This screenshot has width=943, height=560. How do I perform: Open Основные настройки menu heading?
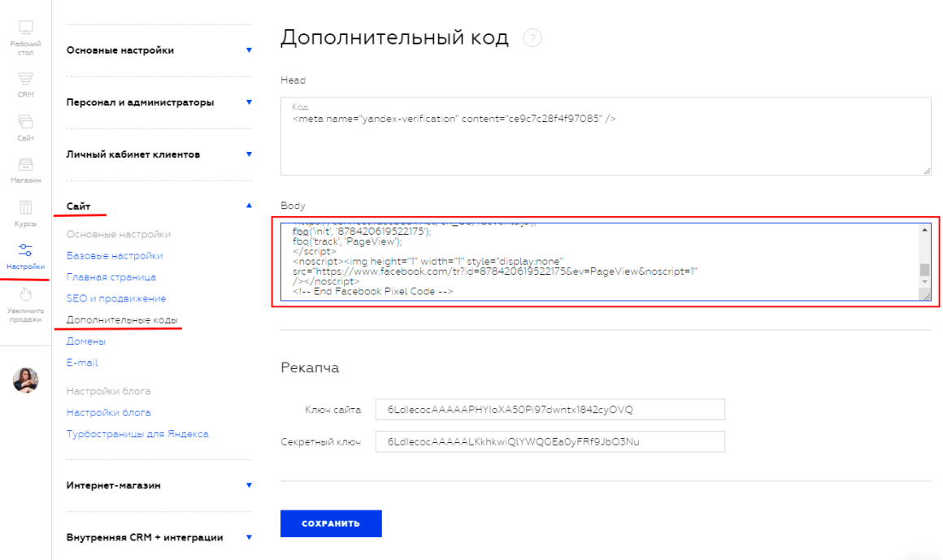tap(120, 50)
